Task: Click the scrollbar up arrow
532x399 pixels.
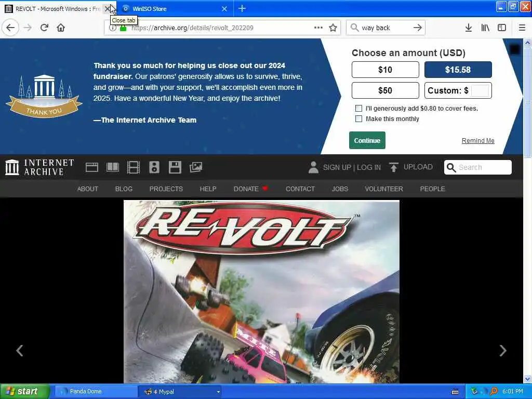Action: tap(527, 43)
